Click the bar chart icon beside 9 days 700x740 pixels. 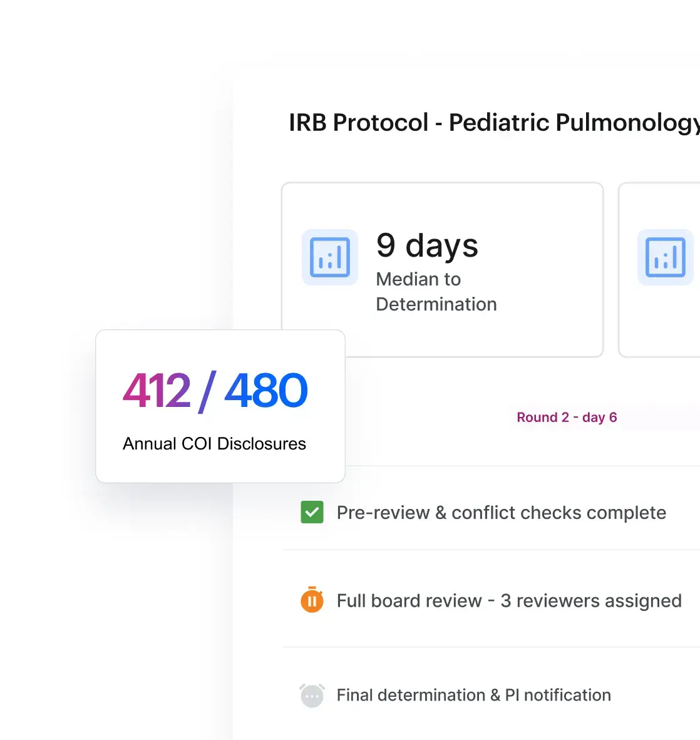[329, 257]
